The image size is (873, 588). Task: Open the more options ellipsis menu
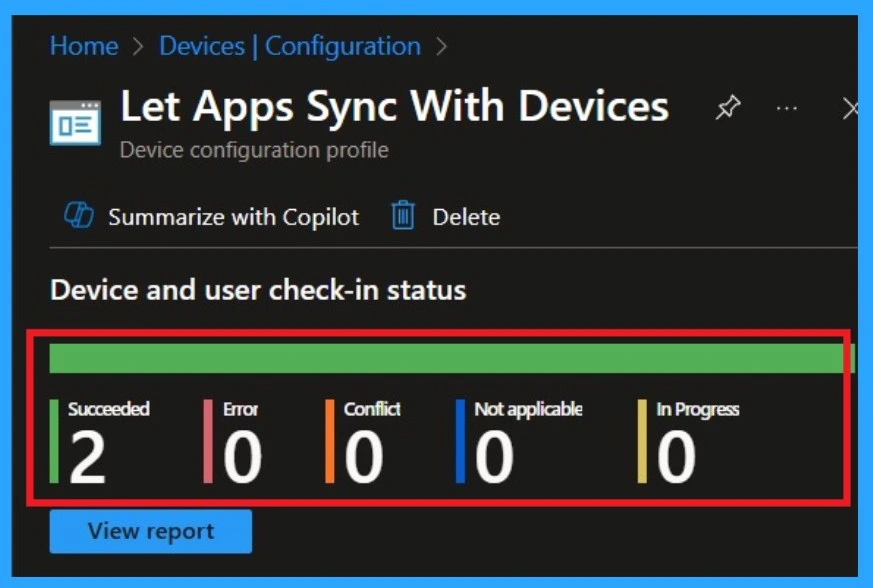[787, 108]
